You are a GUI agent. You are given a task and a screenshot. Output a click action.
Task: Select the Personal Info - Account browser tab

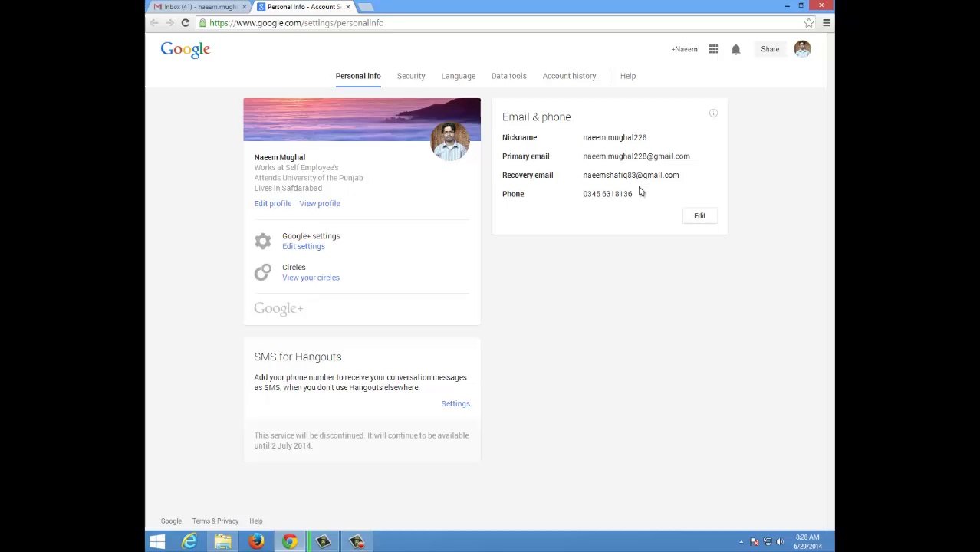coord(304,7)
